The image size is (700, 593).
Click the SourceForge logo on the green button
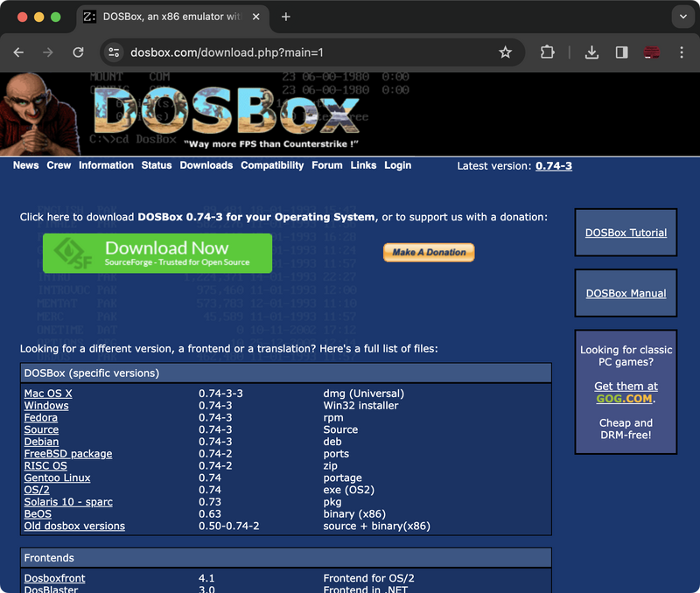(x=70, y=252)
